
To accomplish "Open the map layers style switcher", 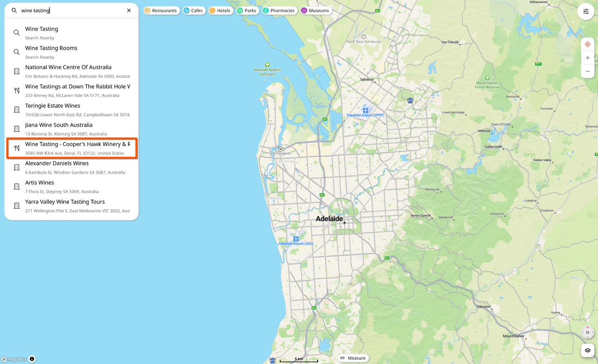I will [x=587, y=350].
